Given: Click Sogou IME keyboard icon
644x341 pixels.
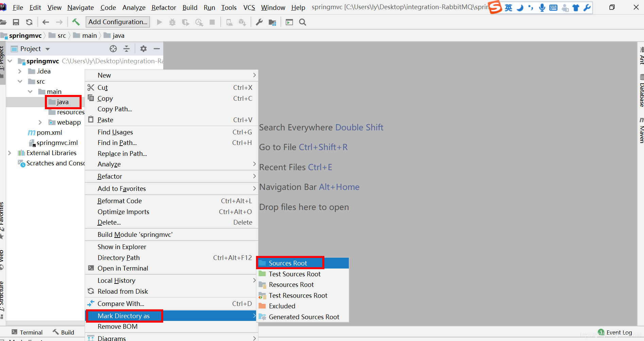Looking at the screenshot, I should pos(553,7).
